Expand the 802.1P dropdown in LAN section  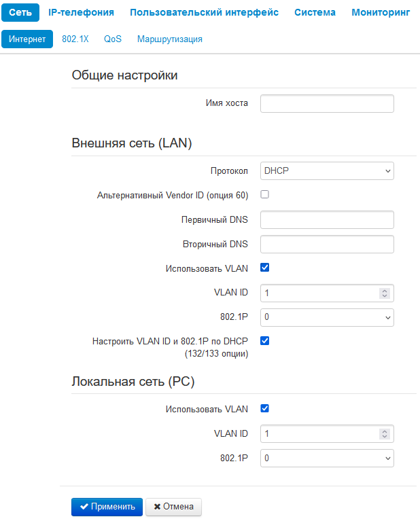point(327,317)
